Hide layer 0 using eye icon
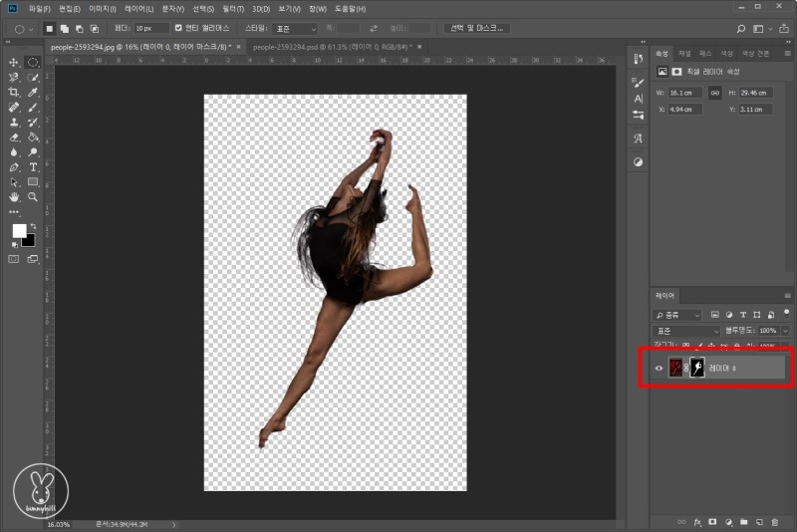This screenshot has width=797, height=532. [658, 369]
